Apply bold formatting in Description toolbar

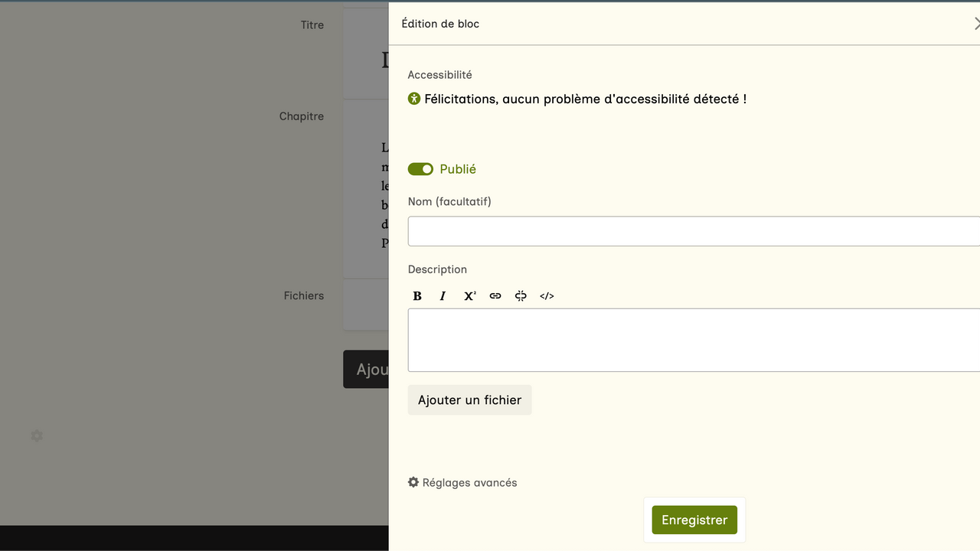(x=417, y=296)
